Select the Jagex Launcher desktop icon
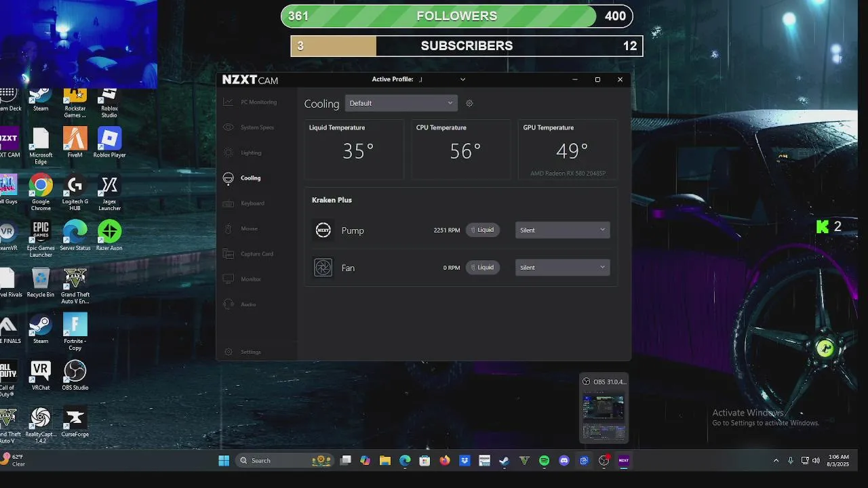This screenshot has width=868, height=488. 109,193
